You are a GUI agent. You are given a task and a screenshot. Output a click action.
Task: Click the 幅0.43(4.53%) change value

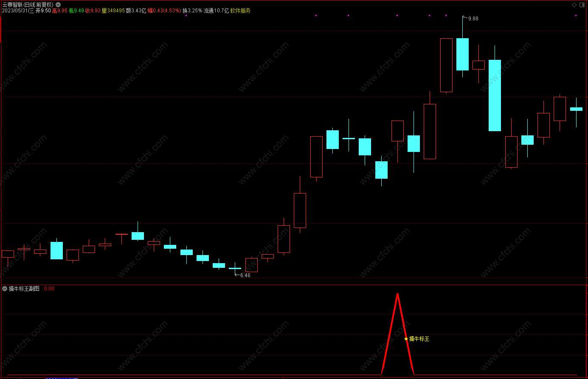(x=164, y=11)
